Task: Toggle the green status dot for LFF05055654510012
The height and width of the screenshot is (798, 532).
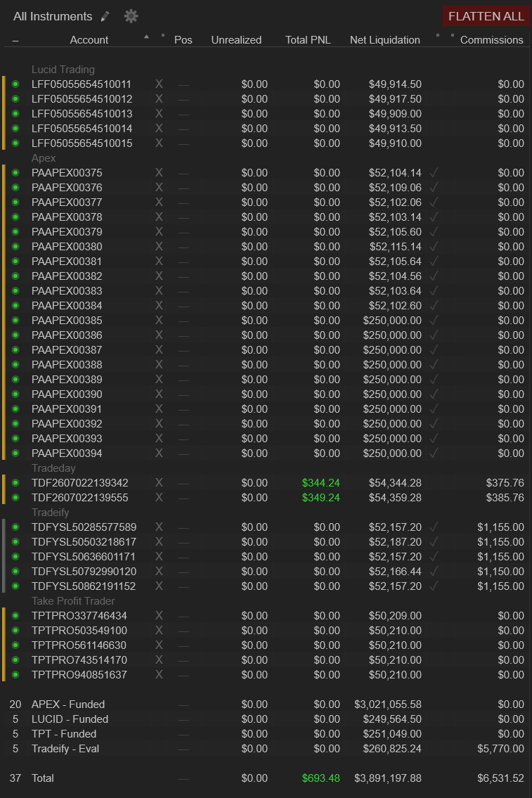Action: click(x=15, y=98)
